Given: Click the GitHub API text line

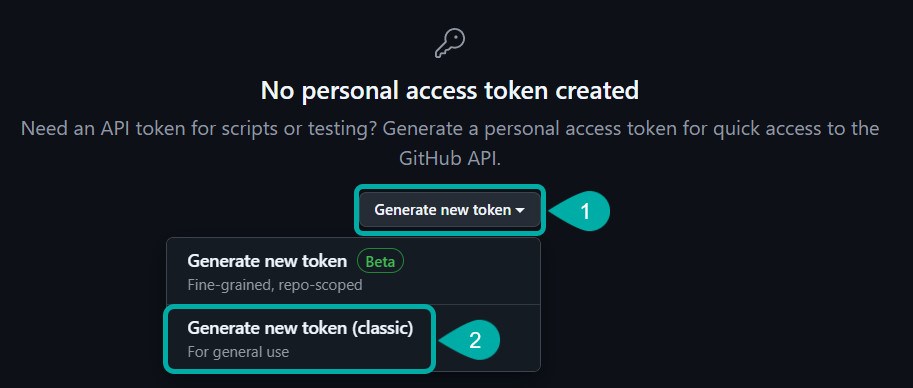Looking at the screenshot, I should click(450, 159).
